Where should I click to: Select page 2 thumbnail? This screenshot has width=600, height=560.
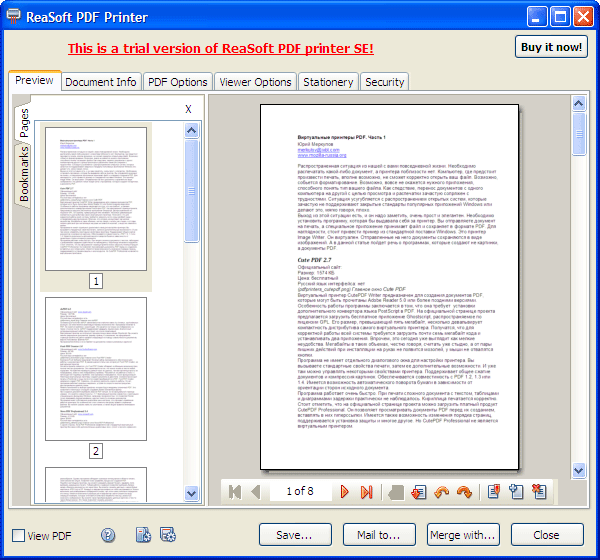coord(96,369)
